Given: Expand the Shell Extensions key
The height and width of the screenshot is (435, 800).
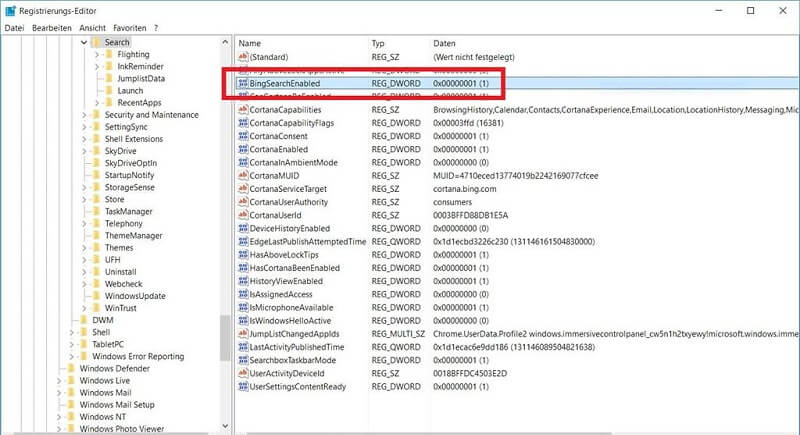Looking at the screenshot, I should (84, 139).
